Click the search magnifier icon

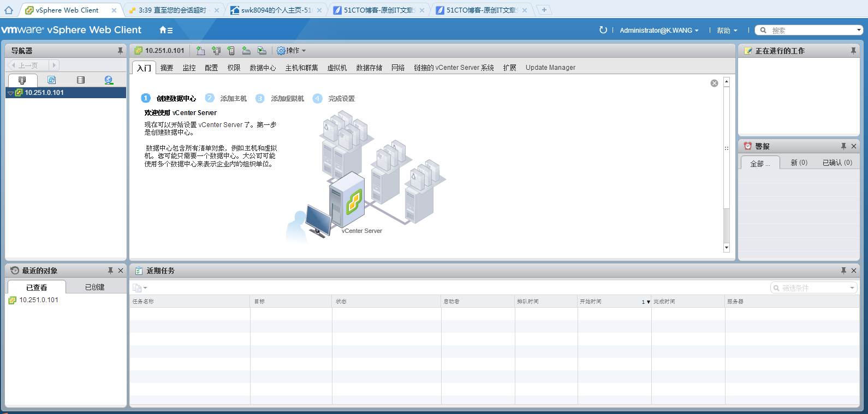pyautogui.click(x=763, y=31)
